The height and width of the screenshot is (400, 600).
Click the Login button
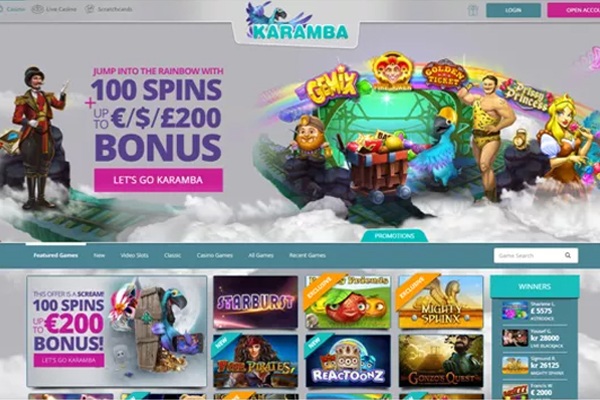tap(513, 10)
